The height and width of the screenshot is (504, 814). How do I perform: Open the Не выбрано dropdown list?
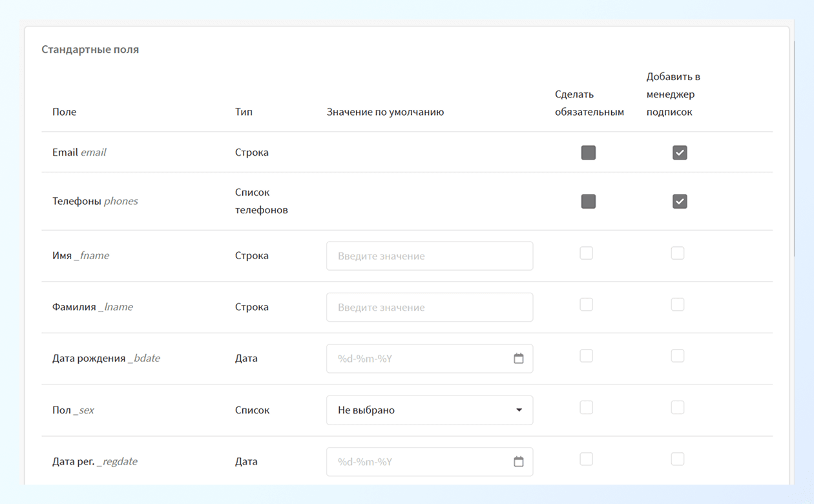click(x=420, y=410)
